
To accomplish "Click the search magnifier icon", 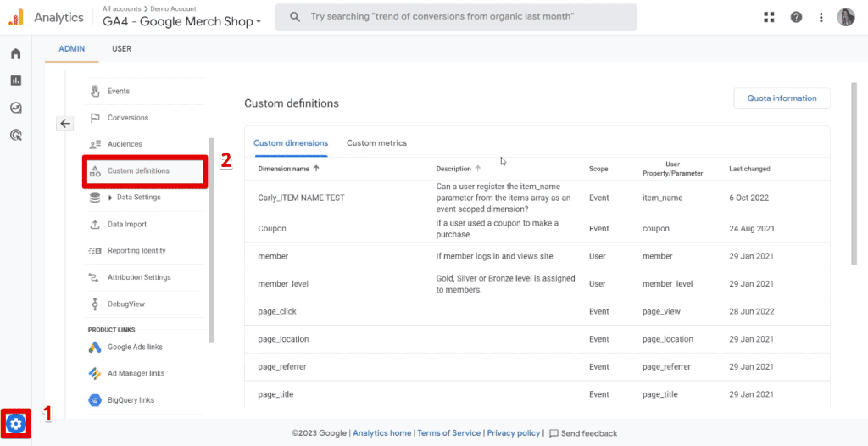I will [x=295, y=17].
